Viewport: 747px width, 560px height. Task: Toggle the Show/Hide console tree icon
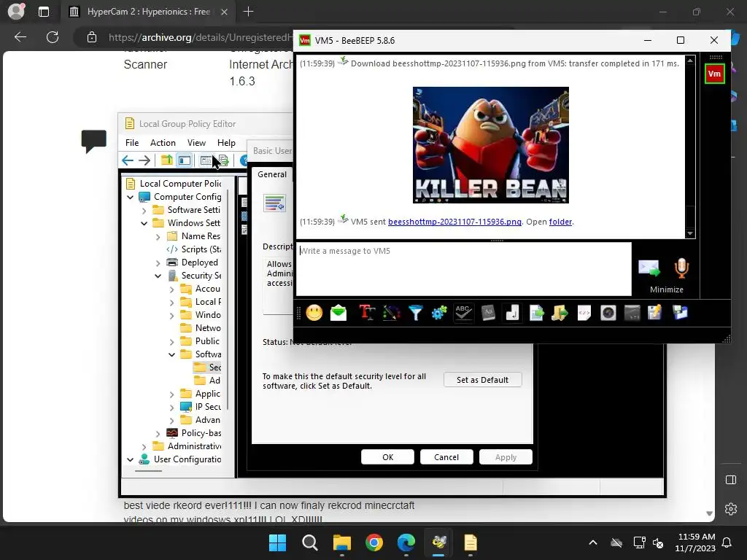[x=185, y=160]
